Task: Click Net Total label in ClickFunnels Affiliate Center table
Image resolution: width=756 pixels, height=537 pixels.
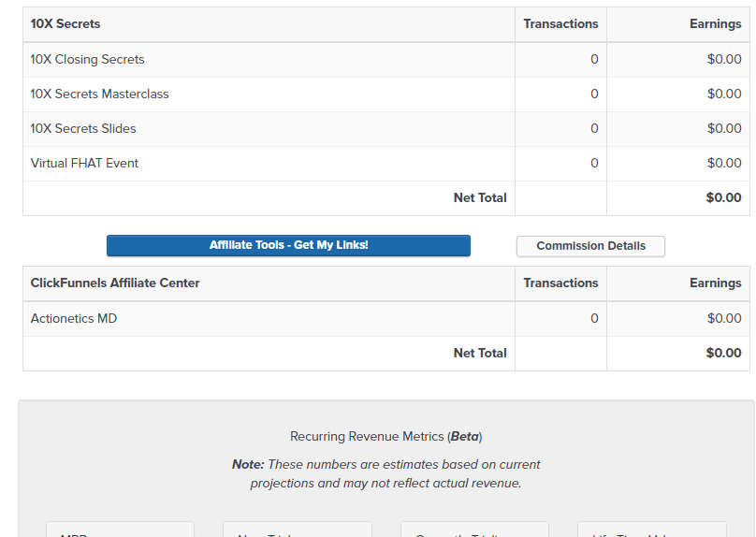Action: (480, 354)
